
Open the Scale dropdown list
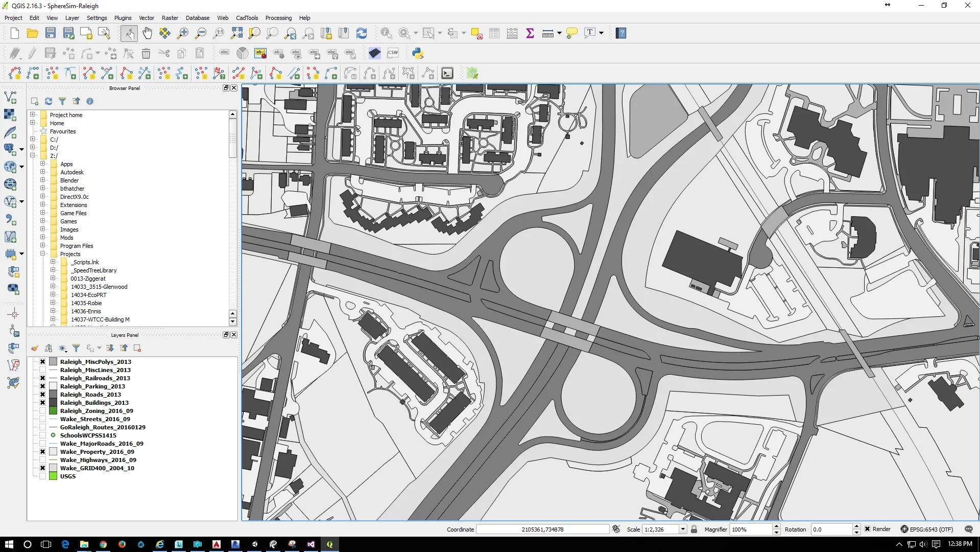click(683, 529)
